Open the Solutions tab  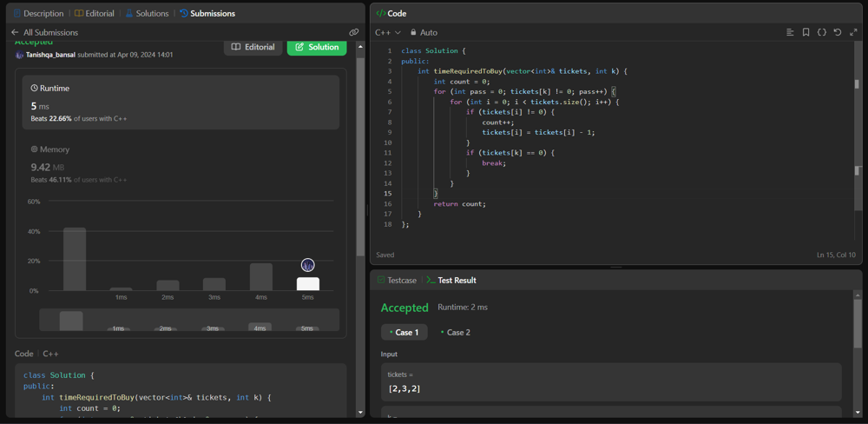click(x=147, y=13)
